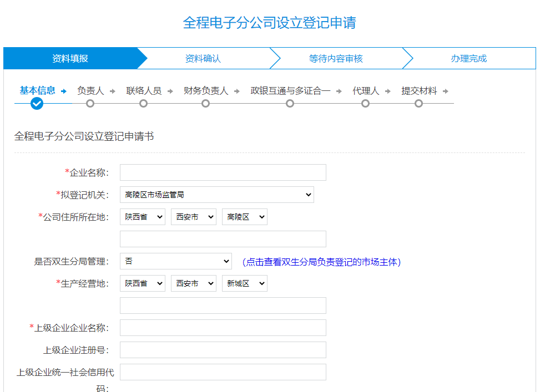
Task: Focus the 生产经营地 detailed address field
Action: (x=223, y=306)
